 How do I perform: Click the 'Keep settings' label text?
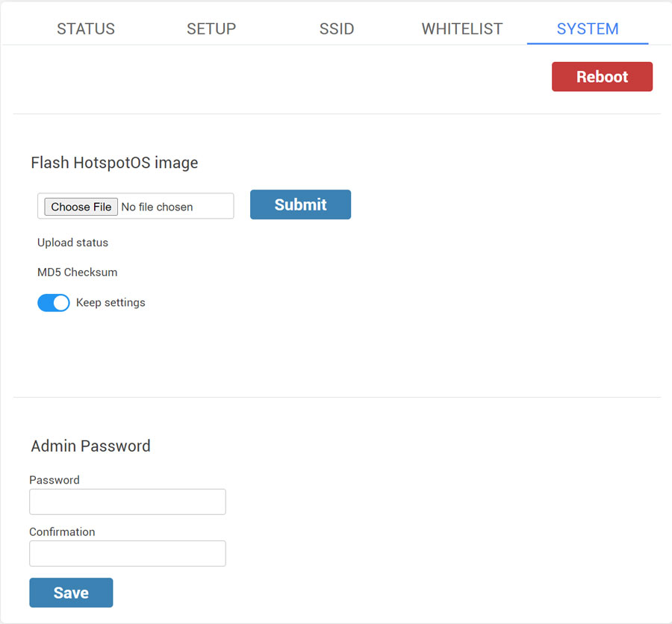pyautogui.click(x=111, y=302)
